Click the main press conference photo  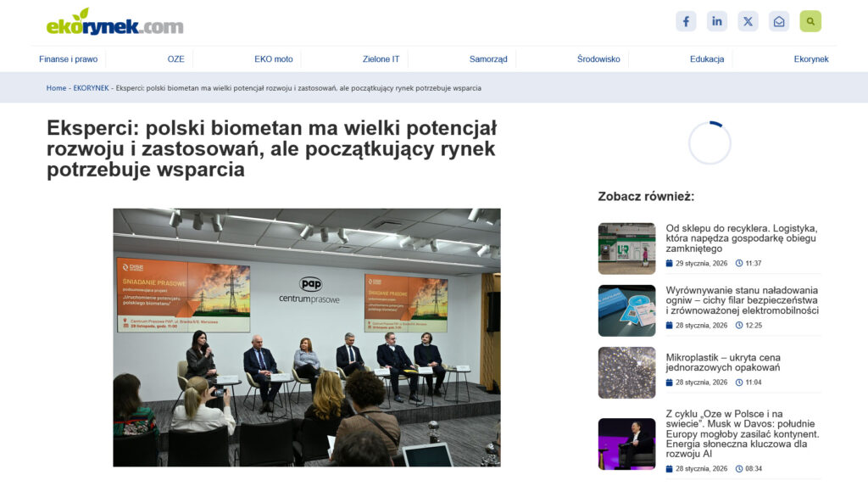tap(307, 338)
